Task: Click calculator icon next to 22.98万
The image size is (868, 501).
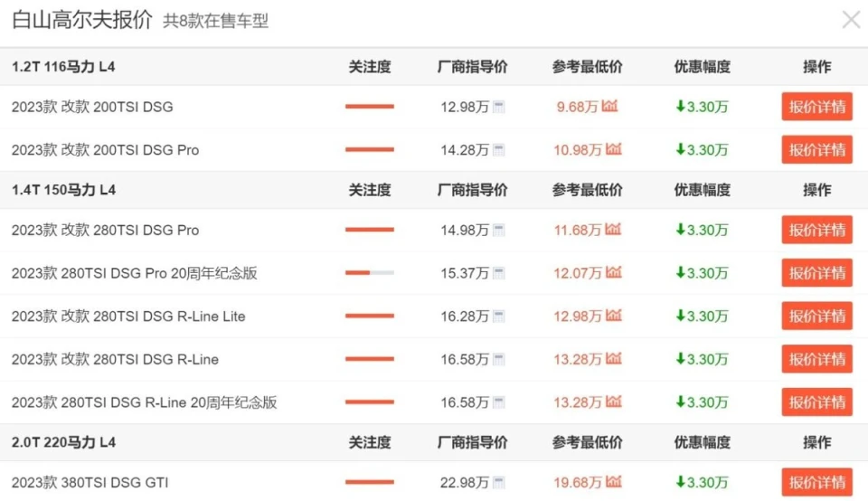Action: 499,482
